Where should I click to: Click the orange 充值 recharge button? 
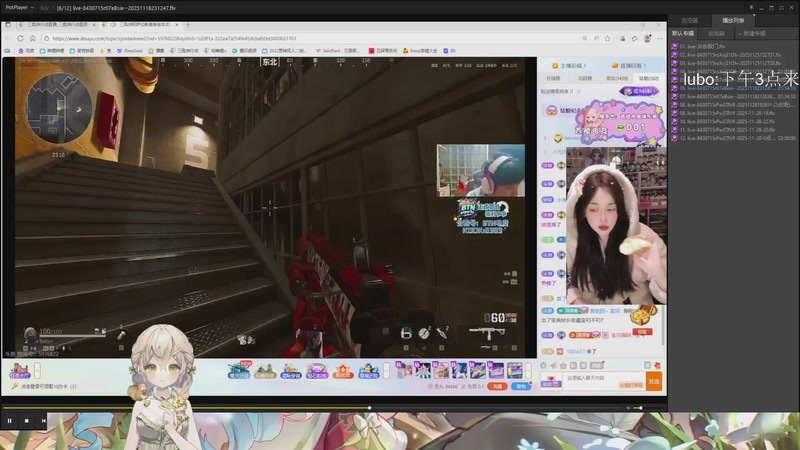tap(497, 386)
